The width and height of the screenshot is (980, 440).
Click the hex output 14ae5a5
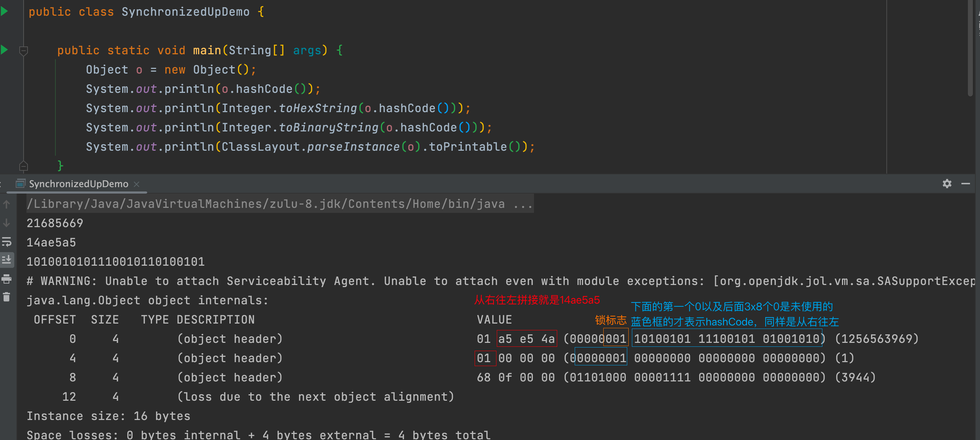[51, 242]
